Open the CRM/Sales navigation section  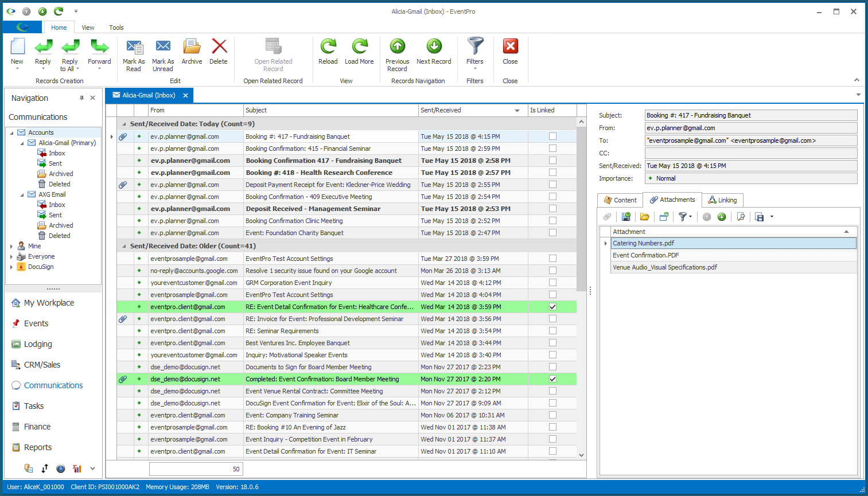(x=42, y=365)
